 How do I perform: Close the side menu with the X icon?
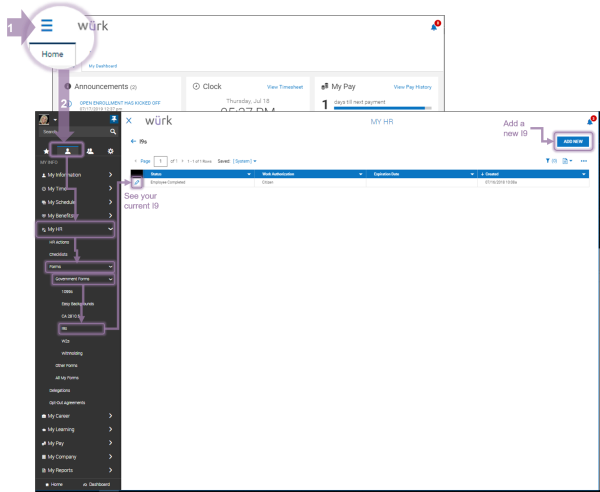[x=129, y=121]
